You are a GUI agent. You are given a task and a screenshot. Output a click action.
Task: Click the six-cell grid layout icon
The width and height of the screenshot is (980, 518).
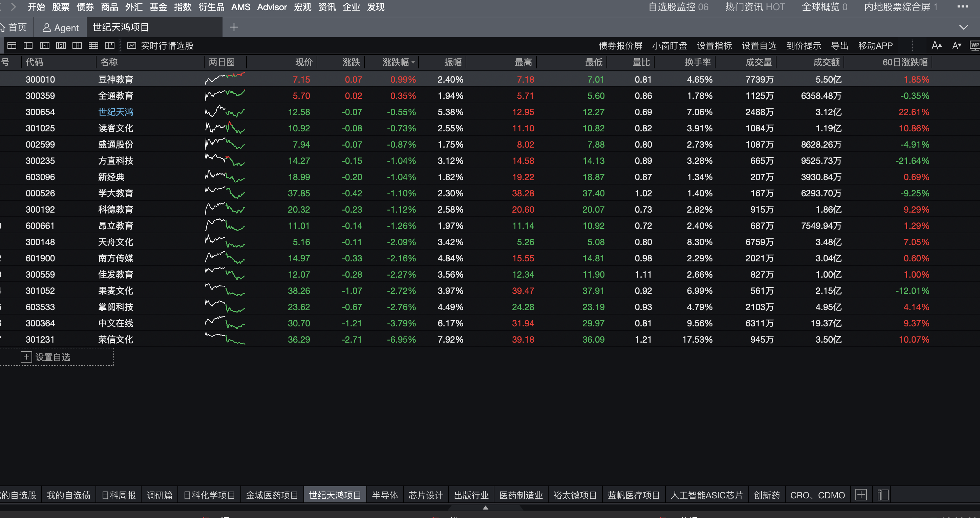pyautogui.click(x=93, y=46)
